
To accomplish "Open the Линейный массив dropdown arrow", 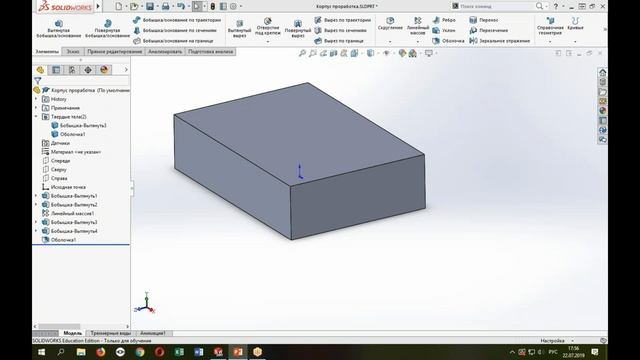I will 418,41.
